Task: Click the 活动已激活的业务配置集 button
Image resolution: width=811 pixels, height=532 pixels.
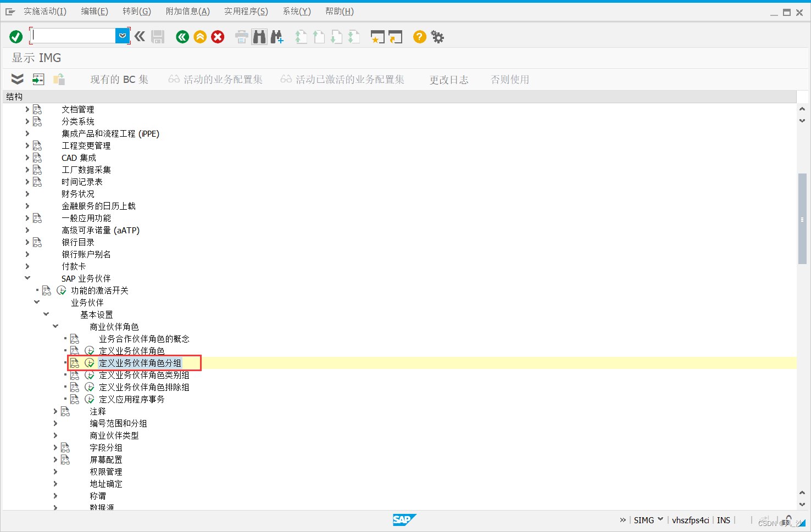Action: pos(342,80)
